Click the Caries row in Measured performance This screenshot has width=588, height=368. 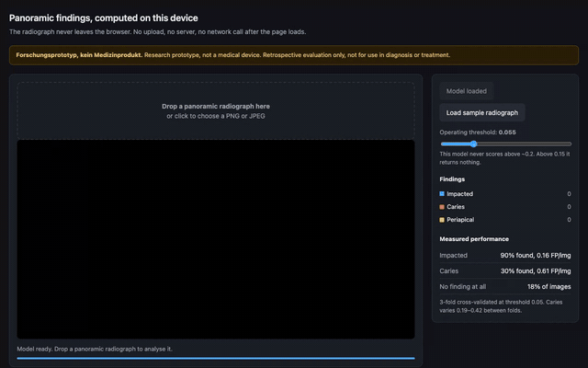click(x=505, y=271)
